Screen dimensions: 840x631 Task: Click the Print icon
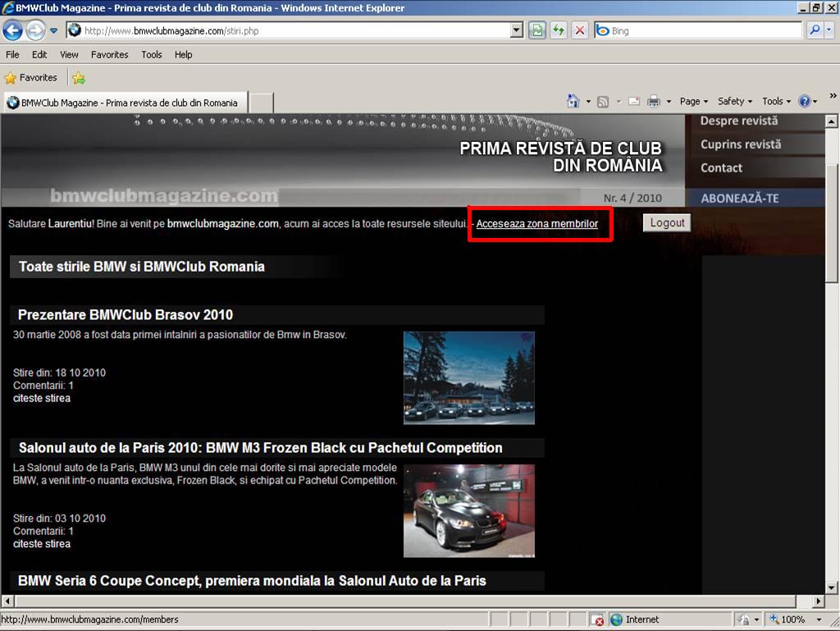tap(654, 101)
